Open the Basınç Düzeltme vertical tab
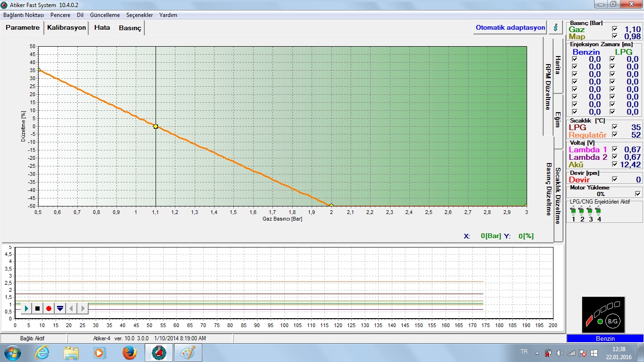The width and height of the screenshot is (644, 362). [x=548, y=189]
